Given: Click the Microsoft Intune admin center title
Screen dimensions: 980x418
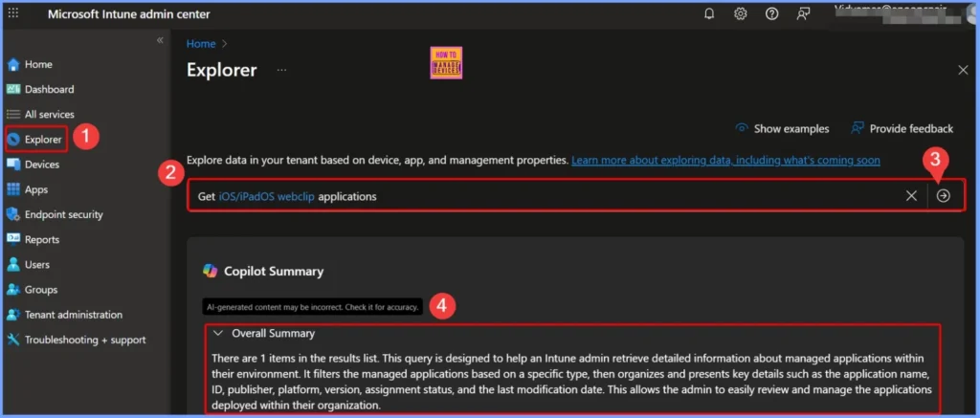Looking at the screenshot, I should (x=129, y=13).
